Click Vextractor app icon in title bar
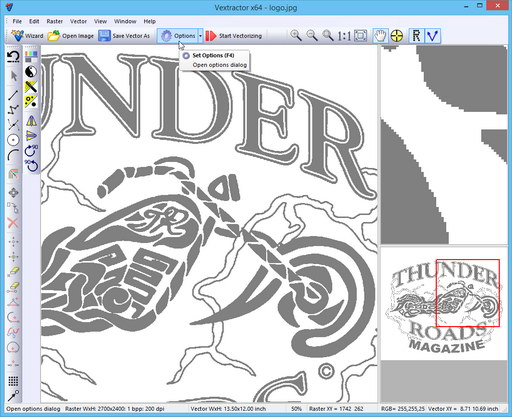 (10, 7)
